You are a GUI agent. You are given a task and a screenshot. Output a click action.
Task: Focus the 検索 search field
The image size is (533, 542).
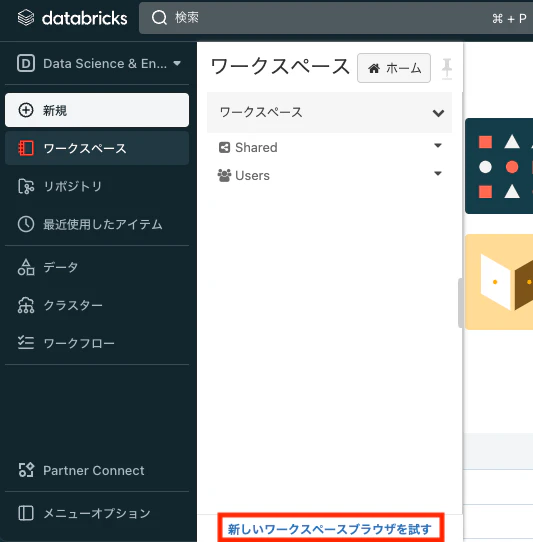tap(336, 18)
